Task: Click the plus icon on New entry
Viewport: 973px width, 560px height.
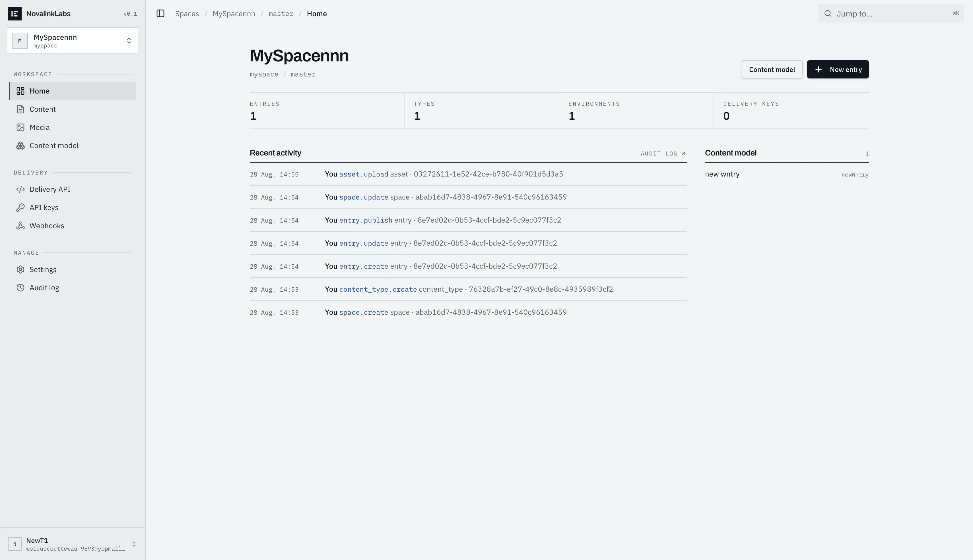Action: [x=818, y=69]
